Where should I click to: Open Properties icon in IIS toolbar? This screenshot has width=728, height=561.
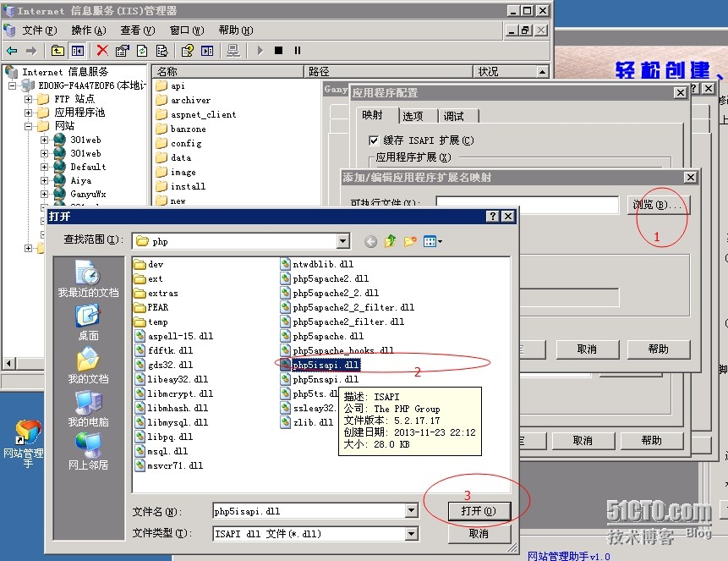[123, 50]
